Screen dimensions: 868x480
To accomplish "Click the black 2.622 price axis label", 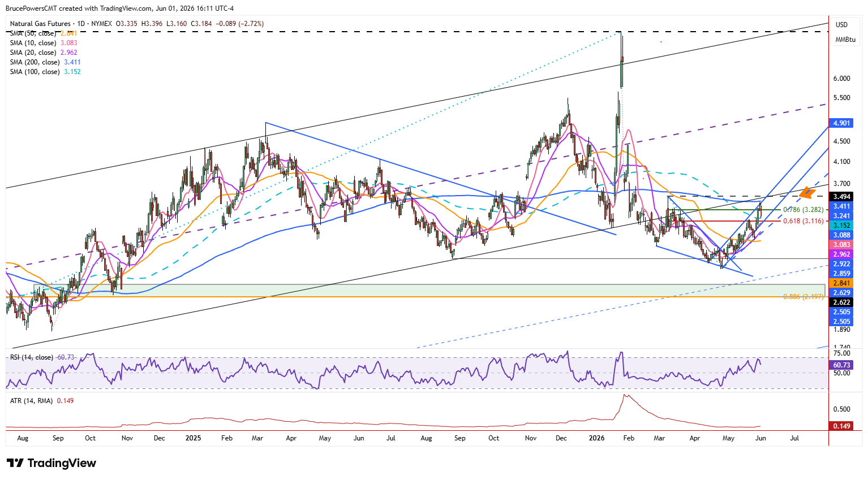I will coord(841,302).
